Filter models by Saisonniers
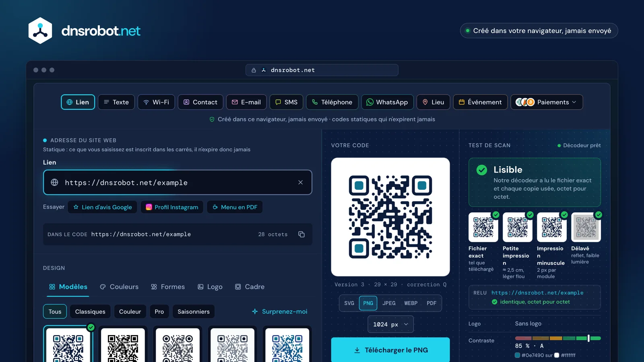Viewport: 644px width, 362px height. tap(194, 312)
